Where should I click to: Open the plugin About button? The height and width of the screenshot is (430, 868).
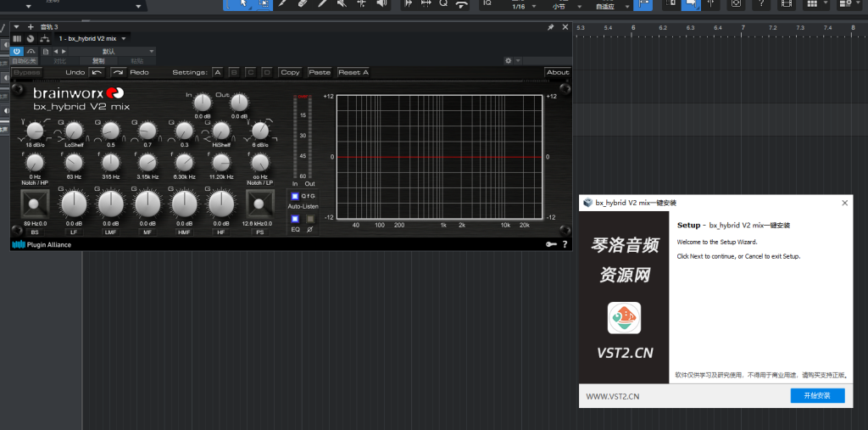click(x=558, y=73)
